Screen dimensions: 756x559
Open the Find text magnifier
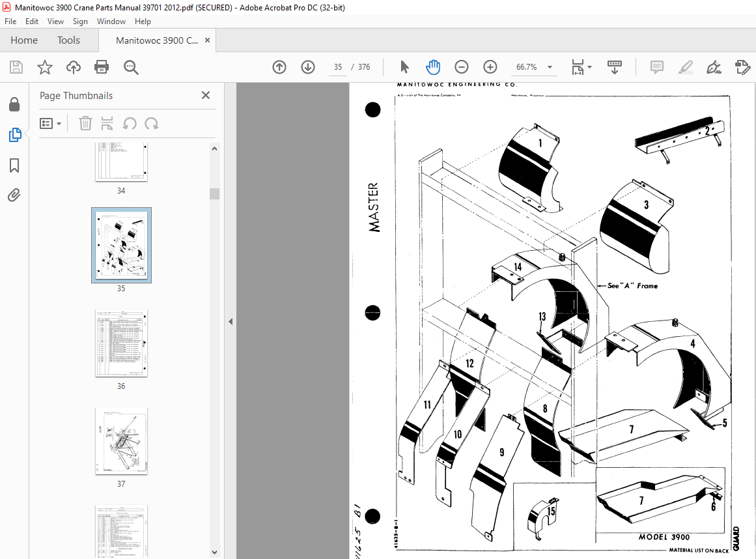(x=131, y=68)
